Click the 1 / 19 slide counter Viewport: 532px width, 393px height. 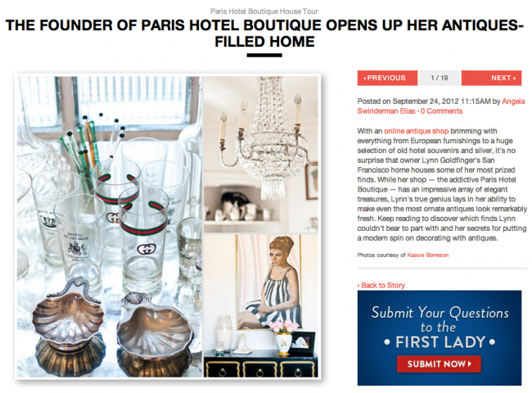point(440,78)
